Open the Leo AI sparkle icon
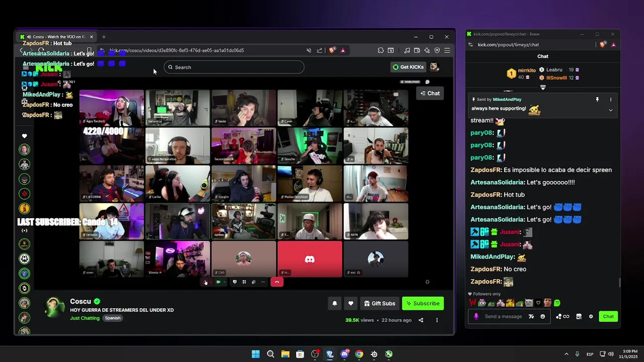The height and width of the screenshot is (362, 644). coord(427,50)
